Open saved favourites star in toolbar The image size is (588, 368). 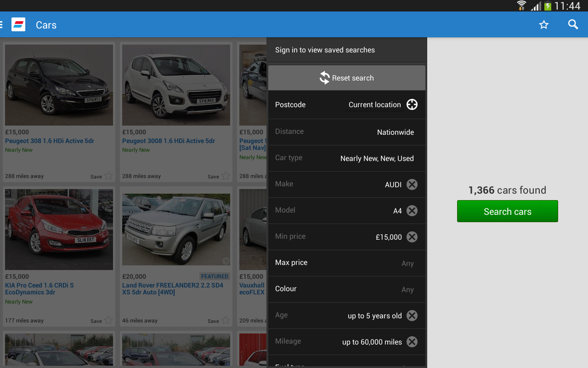[544, 24]
